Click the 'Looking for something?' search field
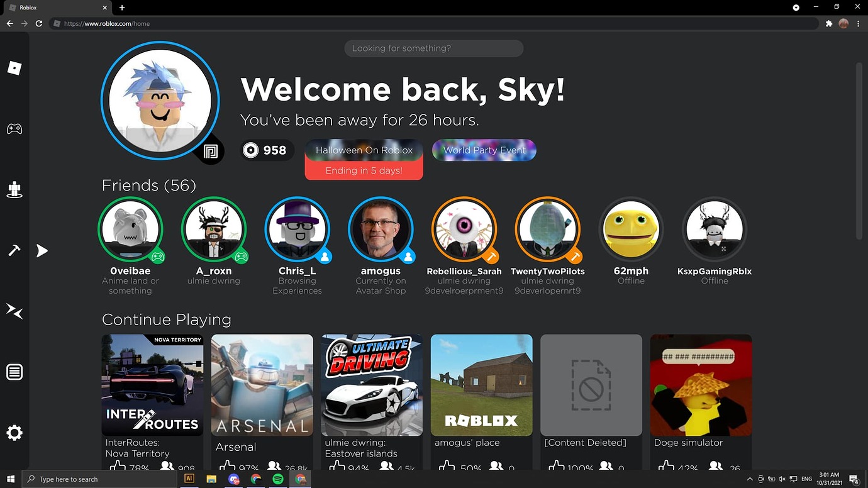Image resolution: width=868 pixels, height=488 pixels. 433,48
